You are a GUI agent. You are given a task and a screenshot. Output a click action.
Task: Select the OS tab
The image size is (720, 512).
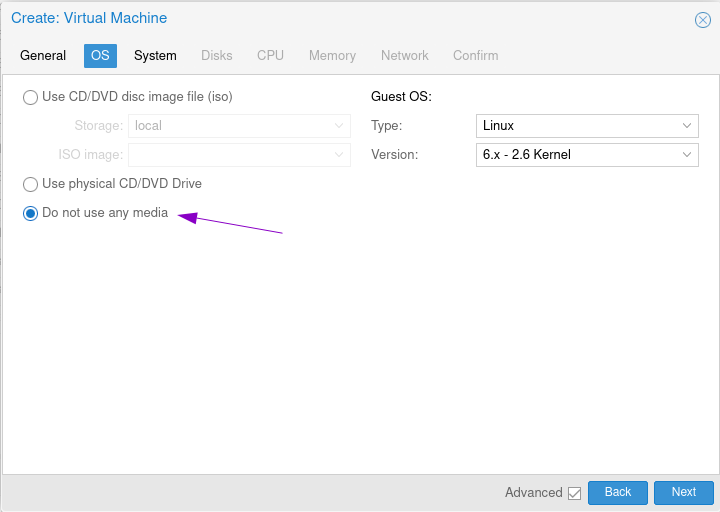(x=100, y=56)
